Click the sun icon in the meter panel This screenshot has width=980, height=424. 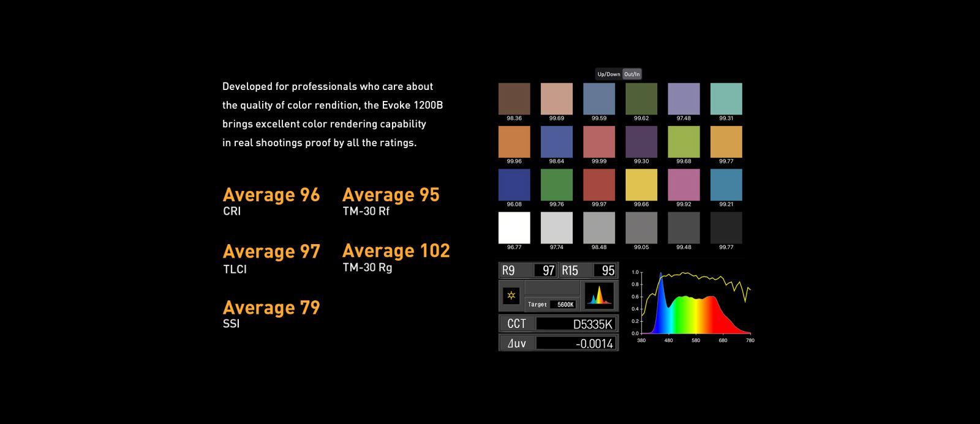(511, 296)
